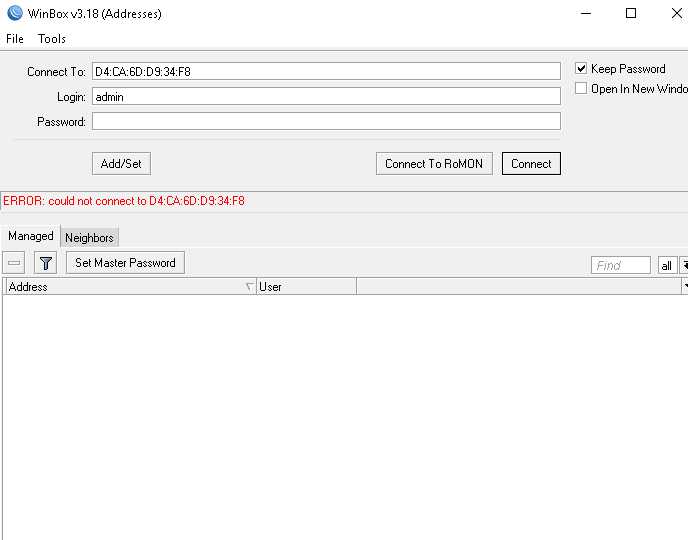Switch to the Neighbors tab
The height and width of the screenshot is (540, 688).
(90, 238)
